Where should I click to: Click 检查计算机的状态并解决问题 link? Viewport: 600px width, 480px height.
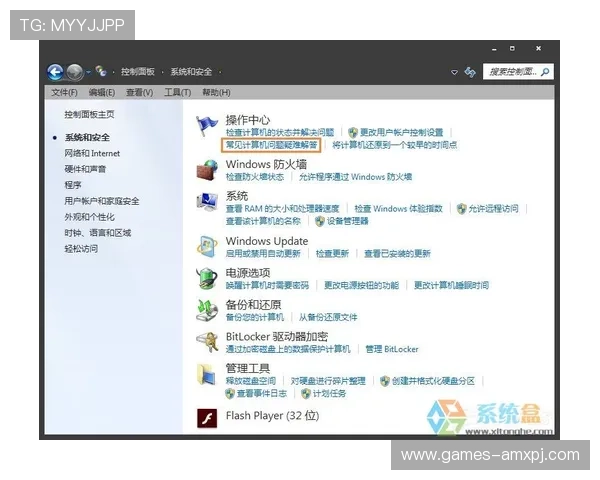(280, 132)
